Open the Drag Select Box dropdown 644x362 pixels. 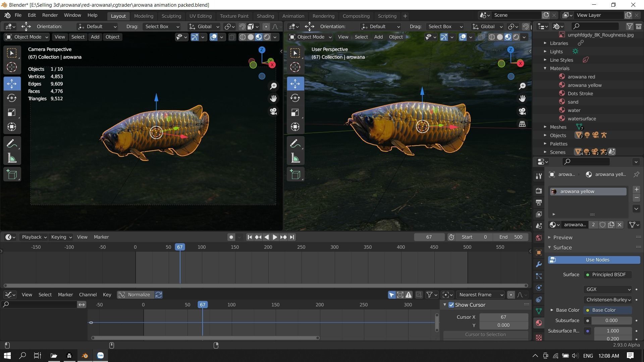click(162, 26)
